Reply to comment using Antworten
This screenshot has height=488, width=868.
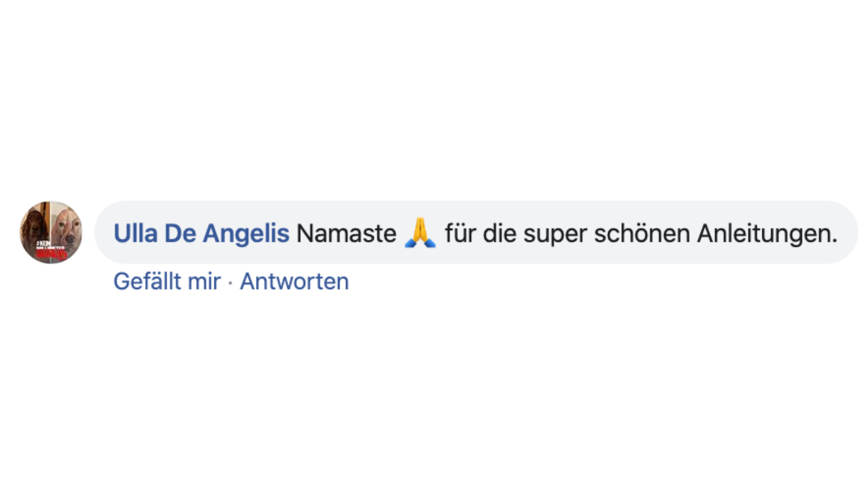[294, 282]
